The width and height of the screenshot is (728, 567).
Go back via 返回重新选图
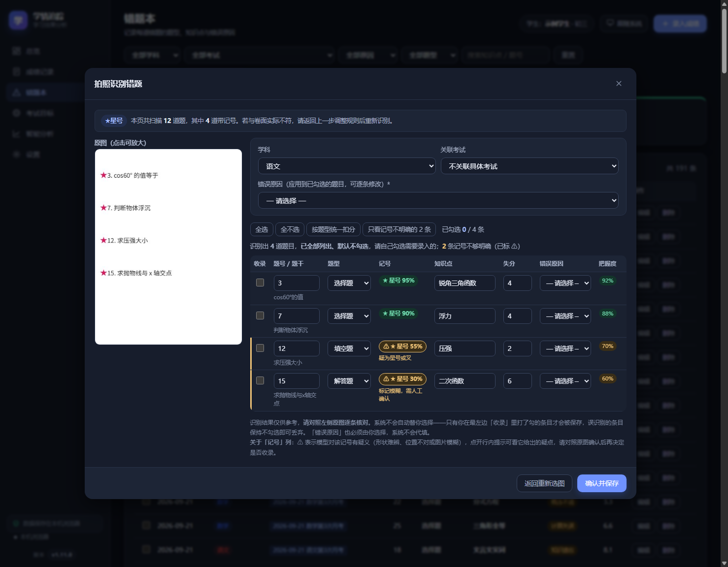544,483
